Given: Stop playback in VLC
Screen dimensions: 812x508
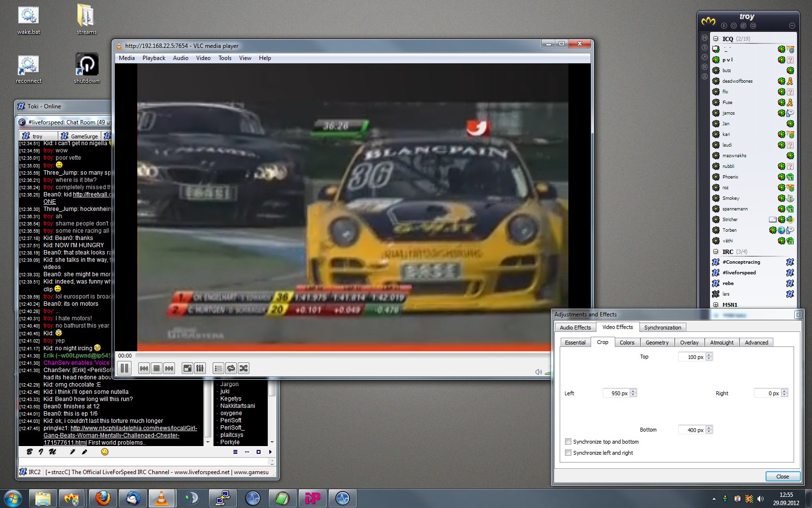Looking at the screenshot, I should (156, 368).
